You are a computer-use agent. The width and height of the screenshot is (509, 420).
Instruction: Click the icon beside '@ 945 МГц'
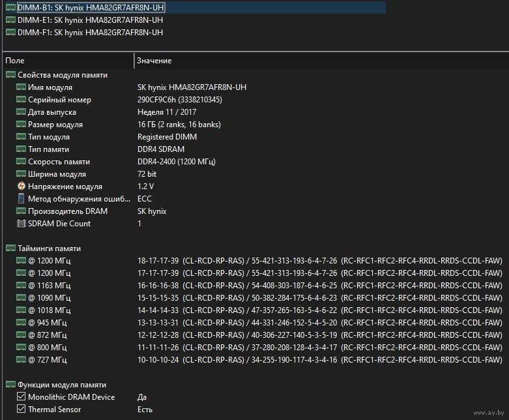(x=21, y=322)
